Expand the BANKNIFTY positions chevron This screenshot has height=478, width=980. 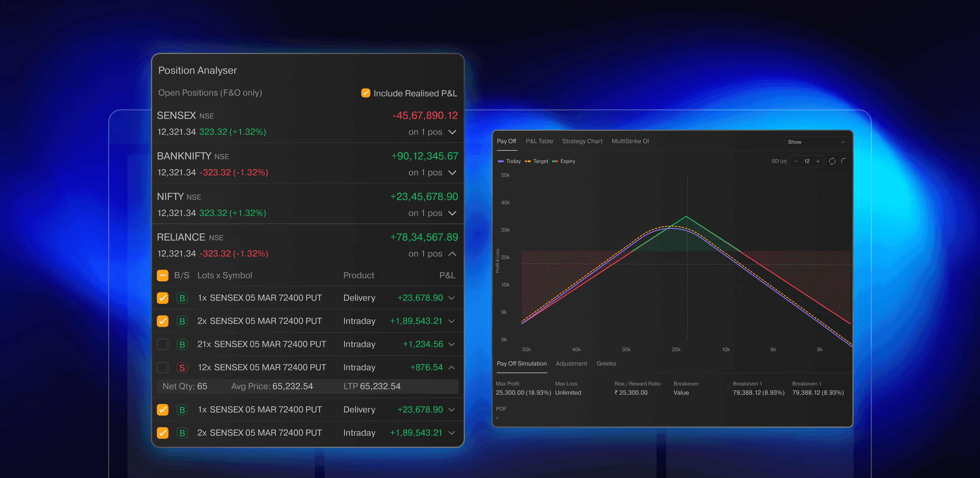452,173
